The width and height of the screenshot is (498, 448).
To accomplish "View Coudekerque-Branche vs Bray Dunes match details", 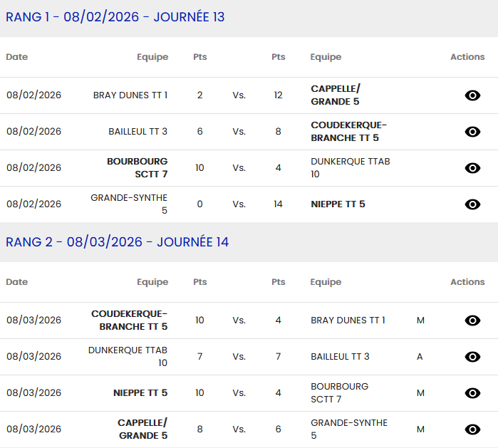I will click(x=472, y=321).
